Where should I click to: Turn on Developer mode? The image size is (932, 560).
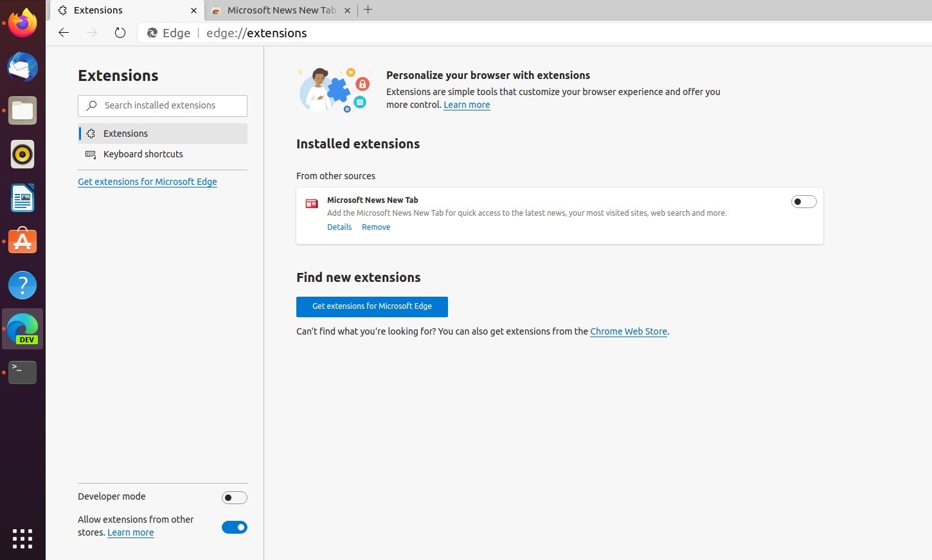click(235, 498)
